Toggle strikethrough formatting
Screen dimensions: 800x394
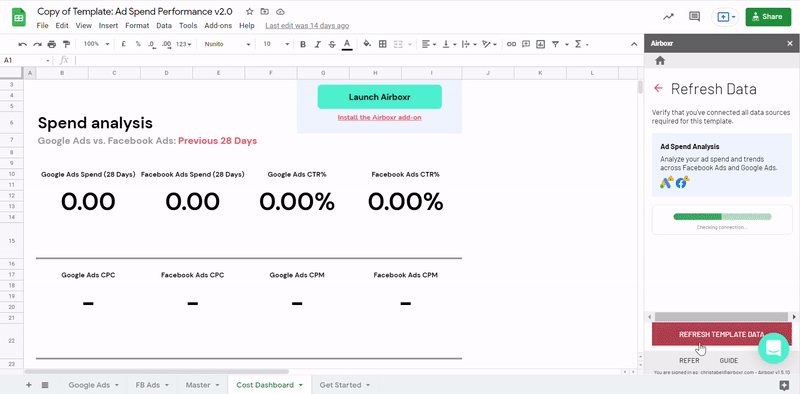(x=332, y=44)
